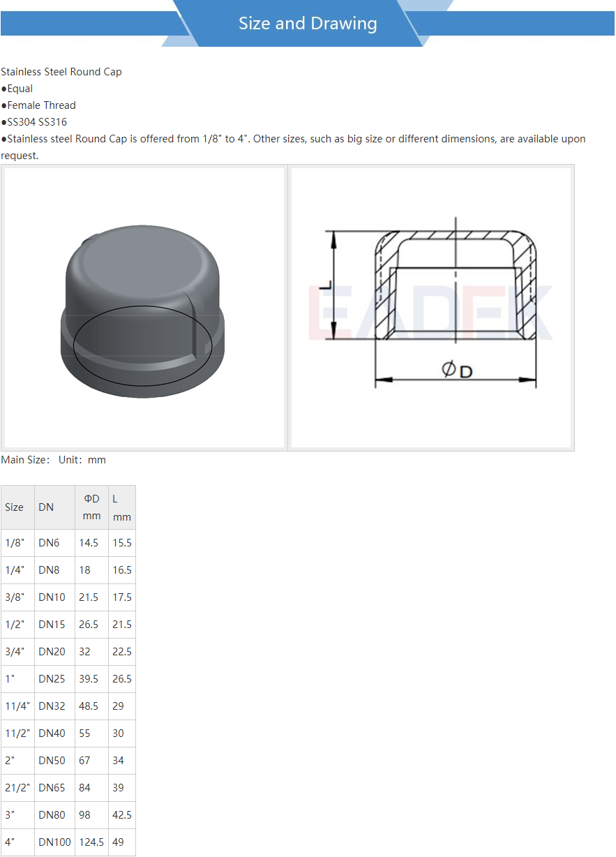Select the 22.5 length cell
Screen dimensions: 616x857
122,652
